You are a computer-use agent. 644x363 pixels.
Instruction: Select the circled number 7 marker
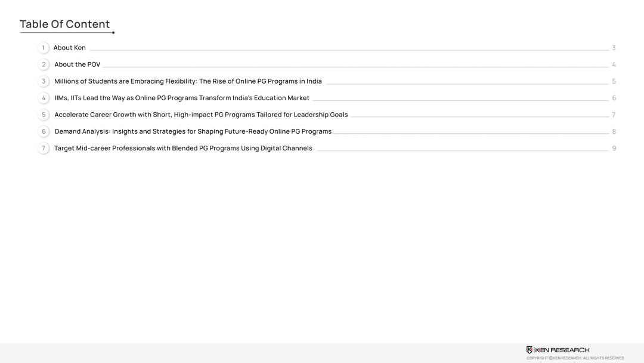tap(44, 148)
